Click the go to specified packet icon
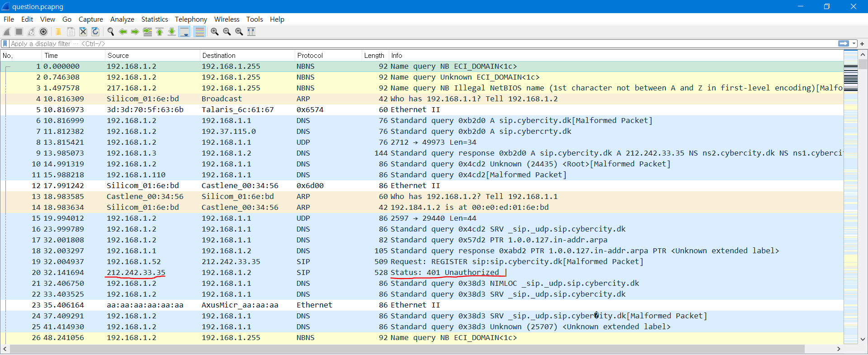868x355 pixels. [147, 32]
